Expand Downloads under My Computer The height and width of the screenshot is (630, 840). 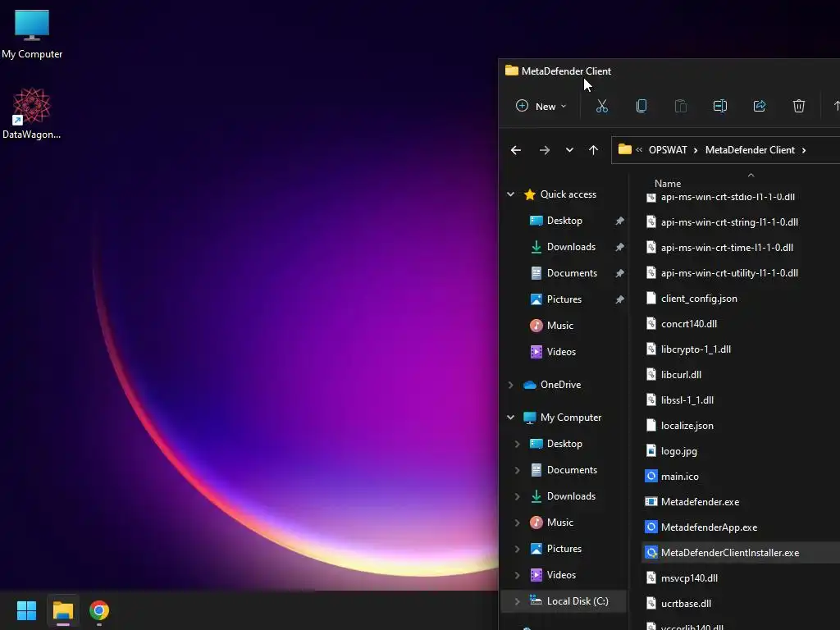click(517, 496)
